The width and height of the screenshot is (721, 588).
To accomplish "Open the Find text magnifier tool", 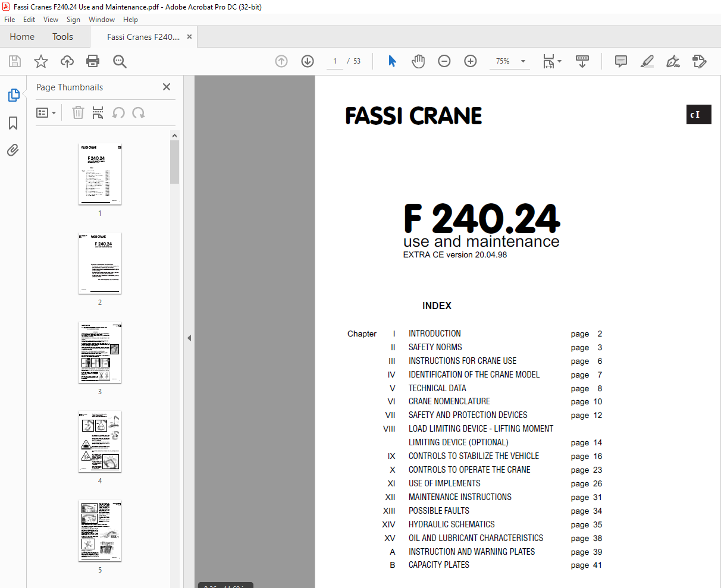I will 120,61.
